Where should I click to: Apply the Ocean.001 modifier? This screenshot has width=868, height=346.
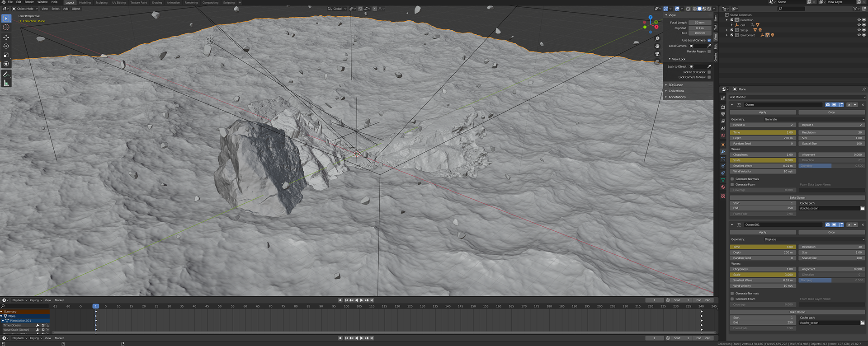coord(763,232)
